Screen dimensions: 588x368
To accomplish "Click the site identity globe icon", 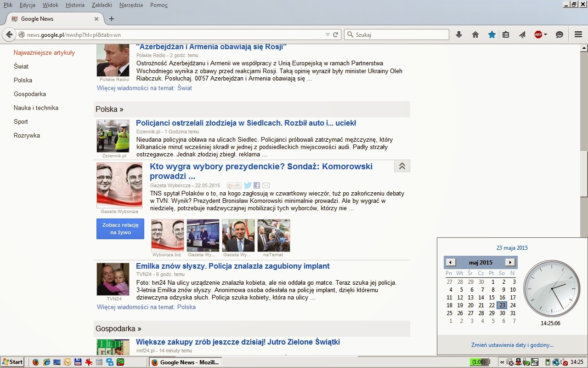I will (x=22, y=34).
